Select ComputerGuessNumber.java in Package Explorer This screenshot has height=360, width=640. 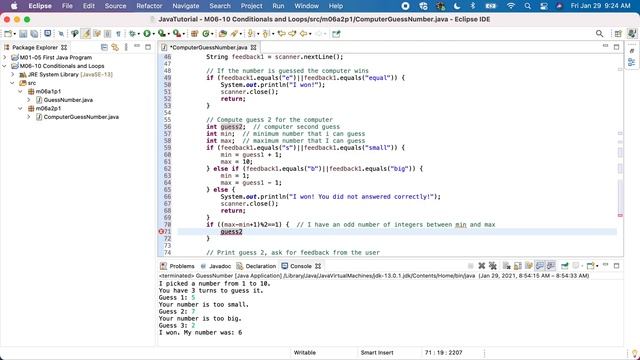[81, 117]
